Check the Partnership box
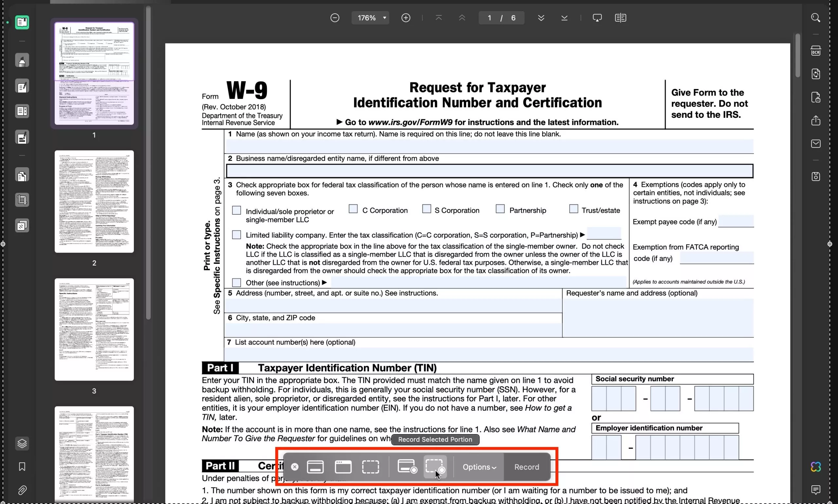The width and height of the screenshot is (838, 504). pos(500,208)
